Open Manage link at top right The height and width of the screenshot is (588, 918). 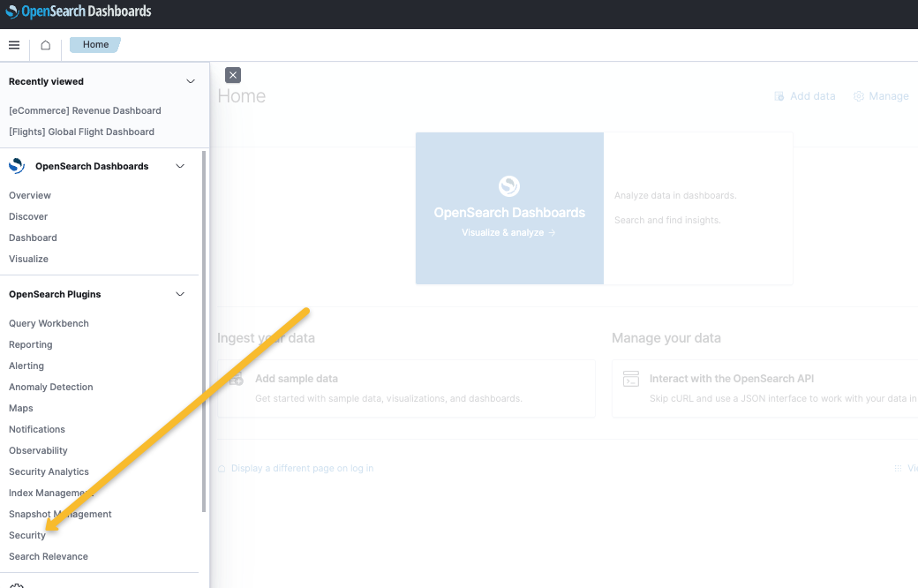(889, 96)
